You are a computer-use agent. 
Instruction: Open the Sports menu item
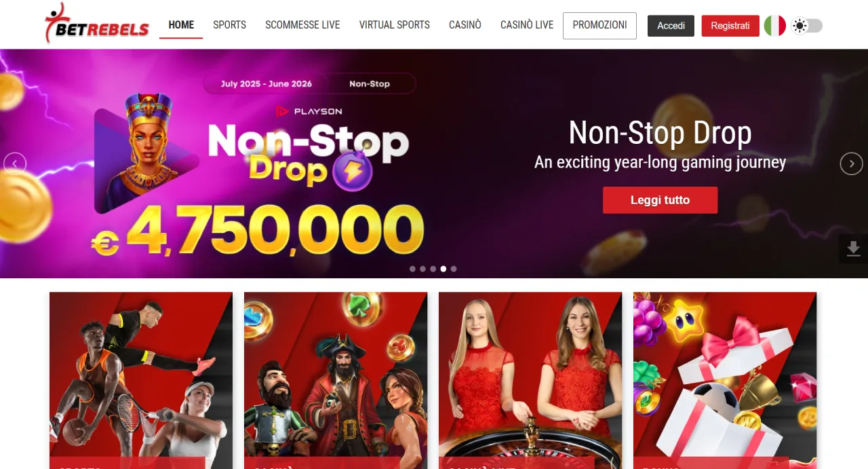point(229,25)
